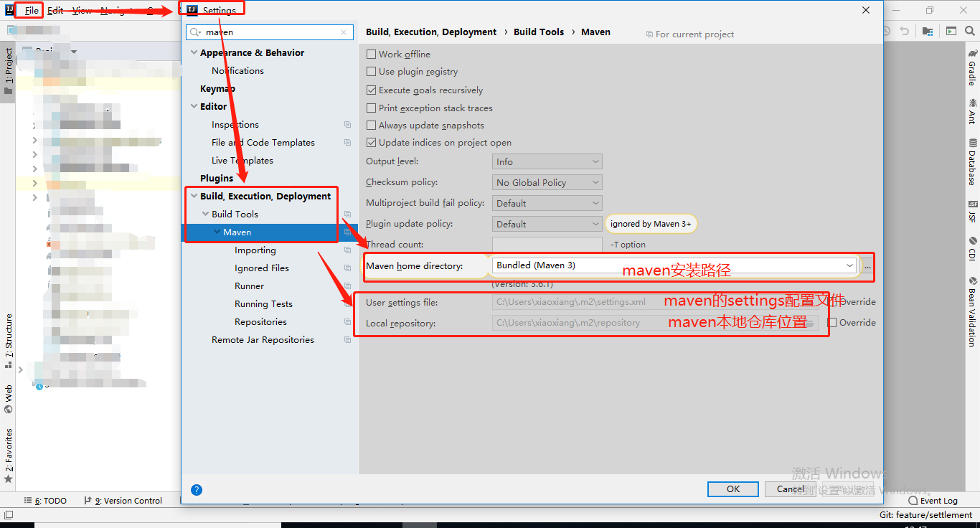Screen dimensions: 980x528
Task: Collapse the Build, Execution, Deployment node
Action: click(194, 197)
